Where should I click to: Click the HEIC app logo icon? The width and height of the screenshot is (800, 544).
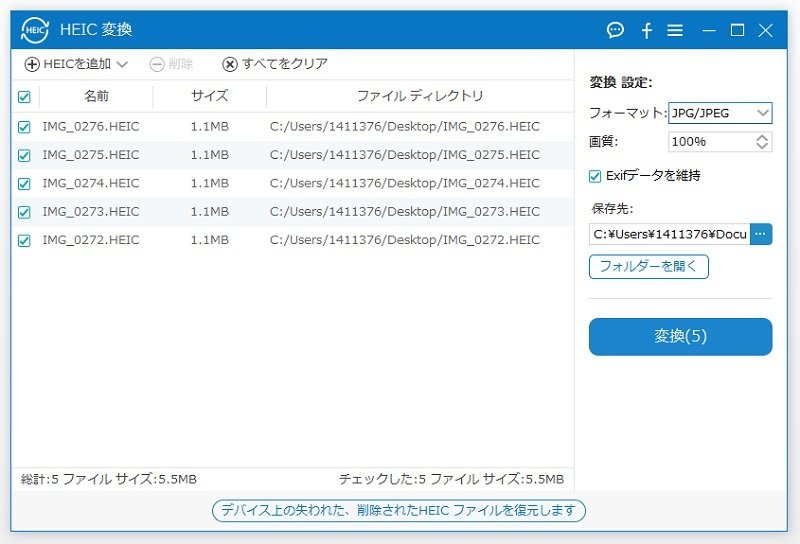click(35, 30)
